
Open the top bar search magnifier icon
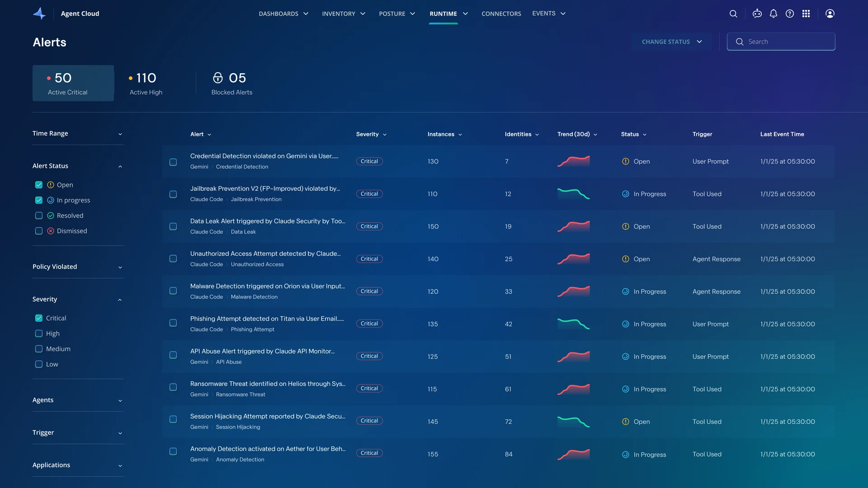tap(733, 14)
